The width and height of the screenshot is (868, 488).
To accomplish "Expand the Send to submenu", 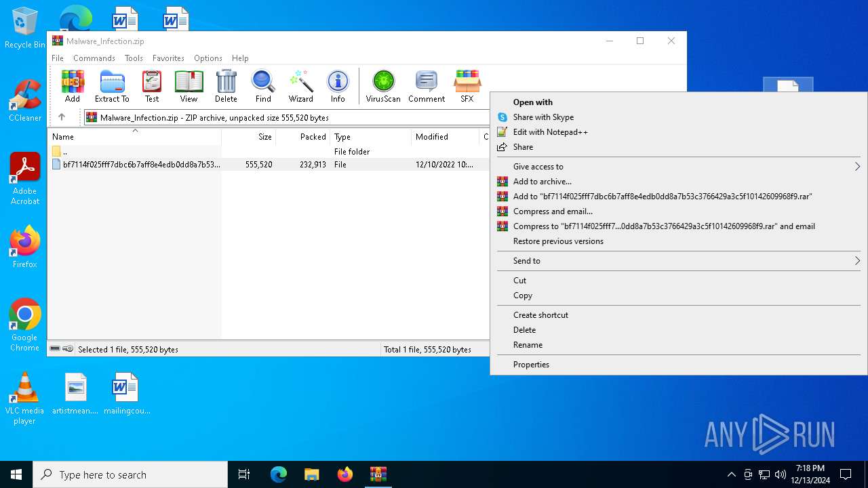I will click(x=678, y=261).
